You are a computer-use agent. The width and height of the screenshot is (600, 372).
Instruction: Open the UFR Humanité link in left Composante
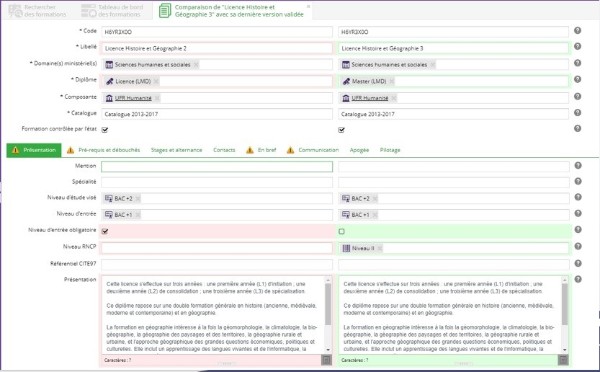tap(133, 98)
